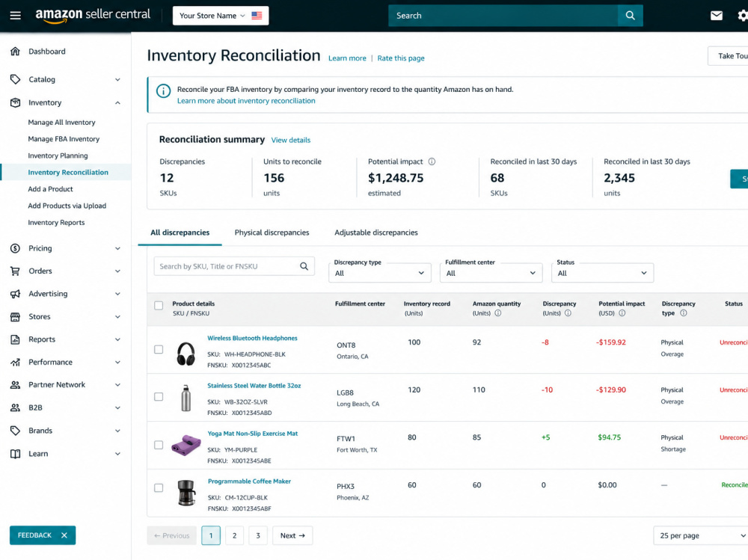Screen dimensions: 748x560
Task: Go to page 2 of results
Action: pos(234,535)
